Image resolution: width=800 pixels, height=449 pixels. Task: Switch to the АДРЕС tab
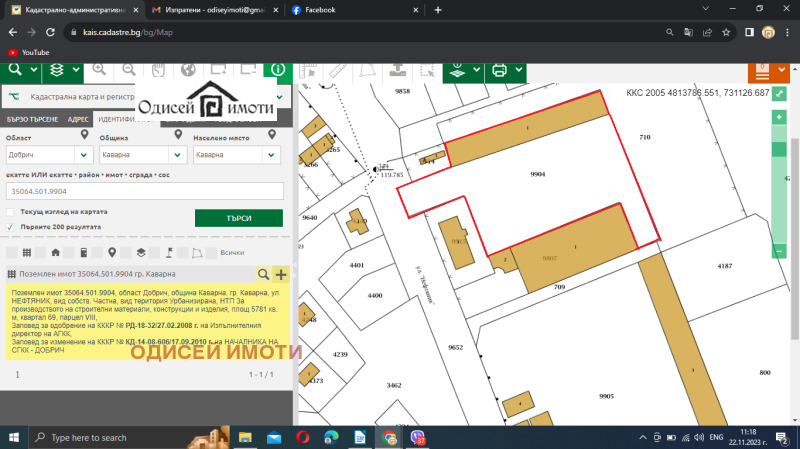[x=78, y=119]
